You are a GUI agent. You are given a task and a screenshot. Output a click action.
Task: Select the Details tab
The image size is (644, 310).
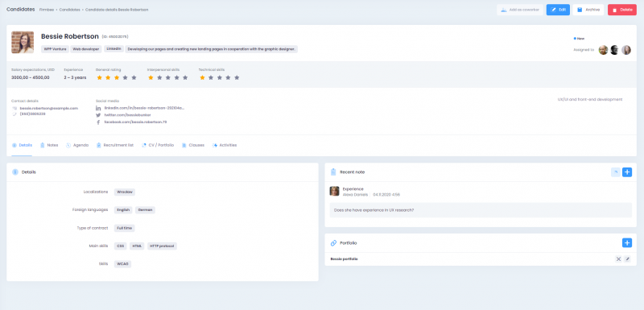point(22,146)
